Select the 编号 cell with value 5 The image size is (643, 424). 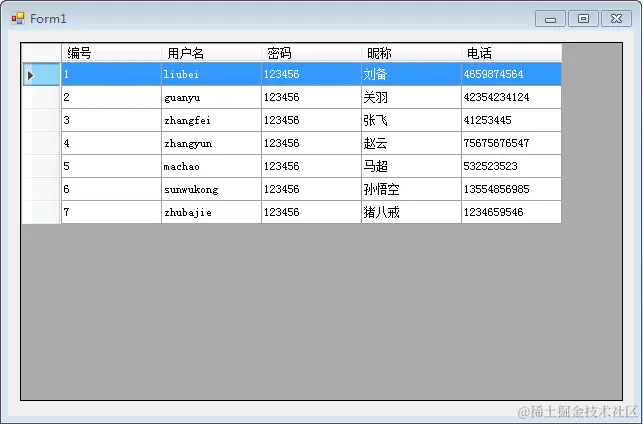coord(111,166)
